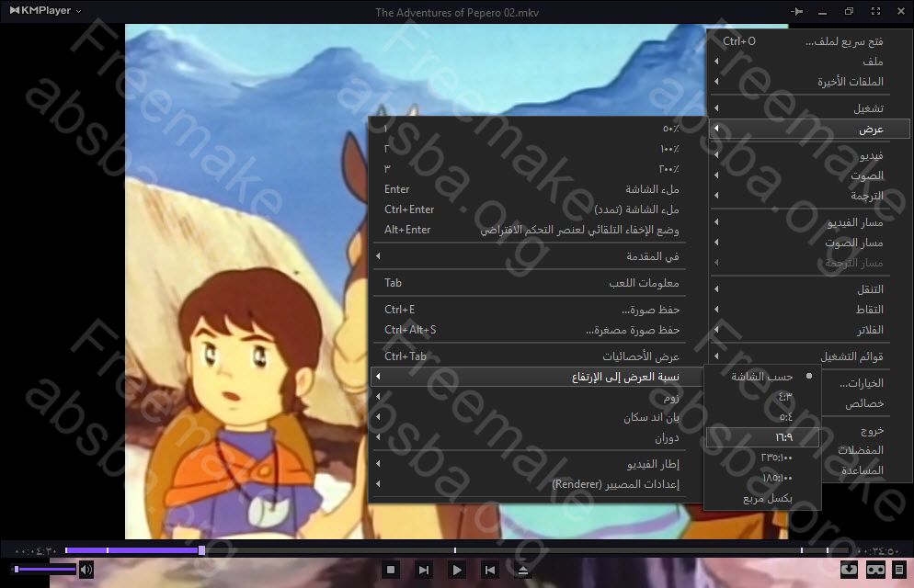
Task: Open the التقاط capture menu entry
Action: coord(809,309)
